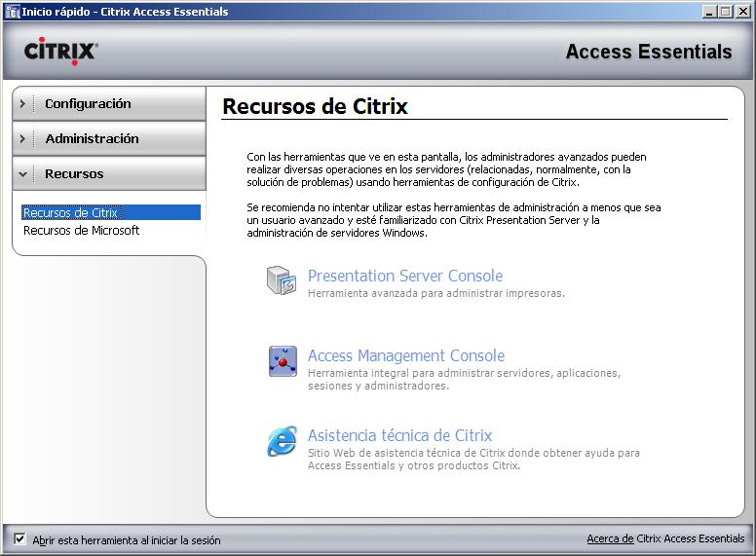This screenshot has height=556, width=756.
Task: Click the Access Essentials header title
Action: point(649,52)
